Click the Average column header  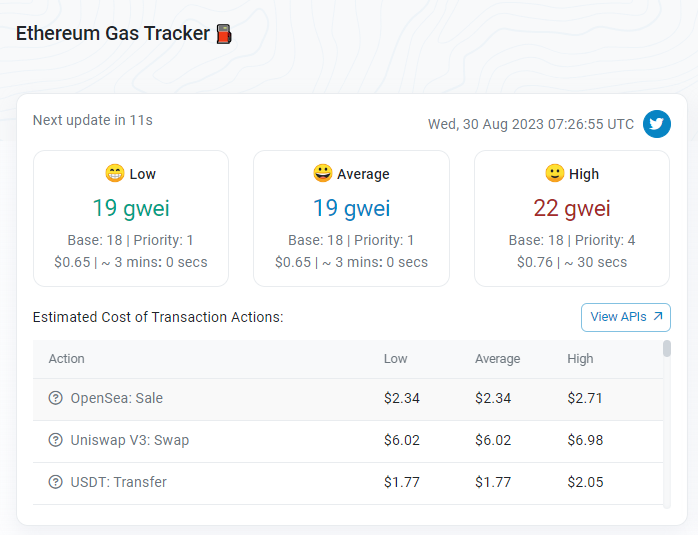point(497,359)
